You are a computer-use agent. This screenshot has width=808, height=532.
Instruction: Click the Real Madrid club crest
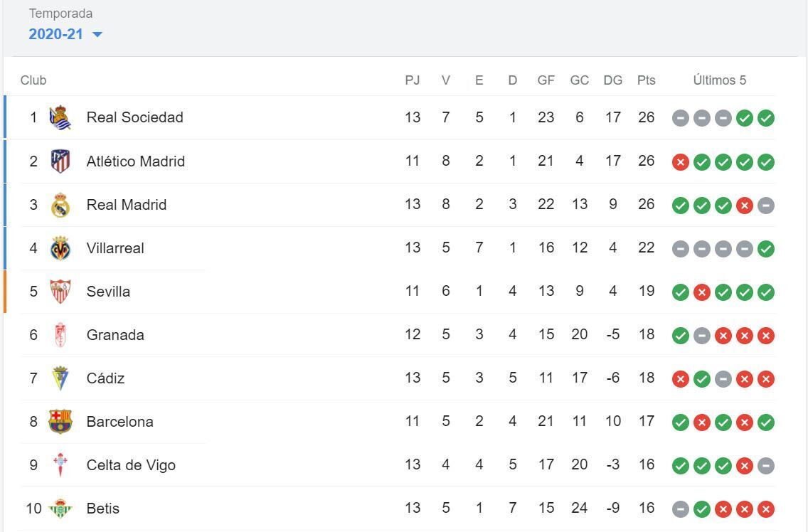pos(60,206)
